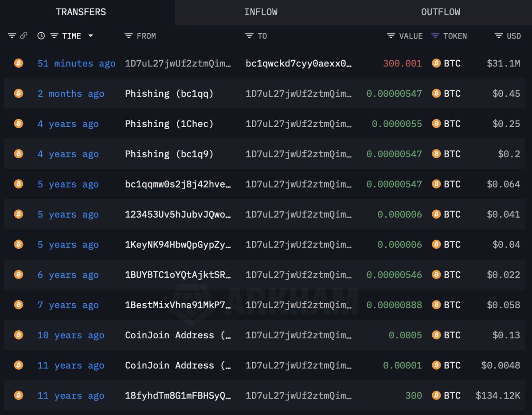532x415 pixels.
Task: Open sender 1D7uL27jwUf2ztmQim on 300.001 row
Action: coord(178,63)
